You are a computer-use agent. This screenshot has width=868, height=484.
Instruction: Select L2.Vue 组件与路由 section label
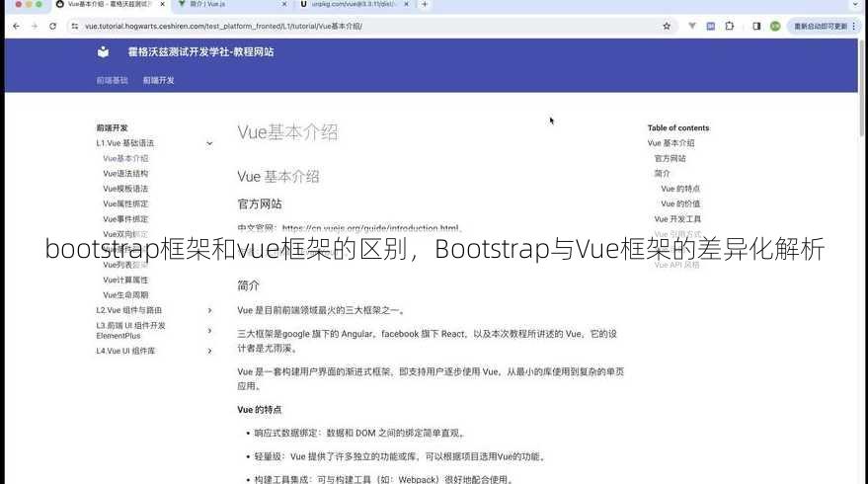click(x=129, y=311)
